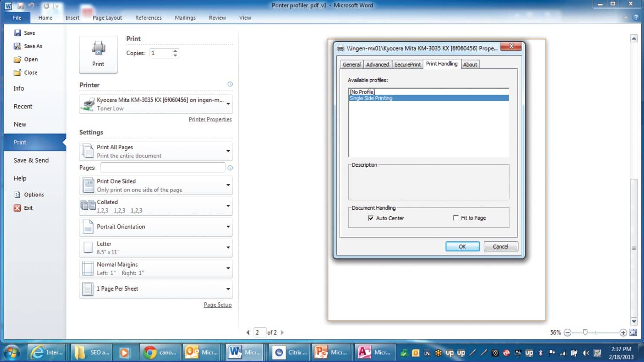This screenshot has height=362, width=644.
Task: Enable the Fit to Page checkbox
Action: coord(456,218)
